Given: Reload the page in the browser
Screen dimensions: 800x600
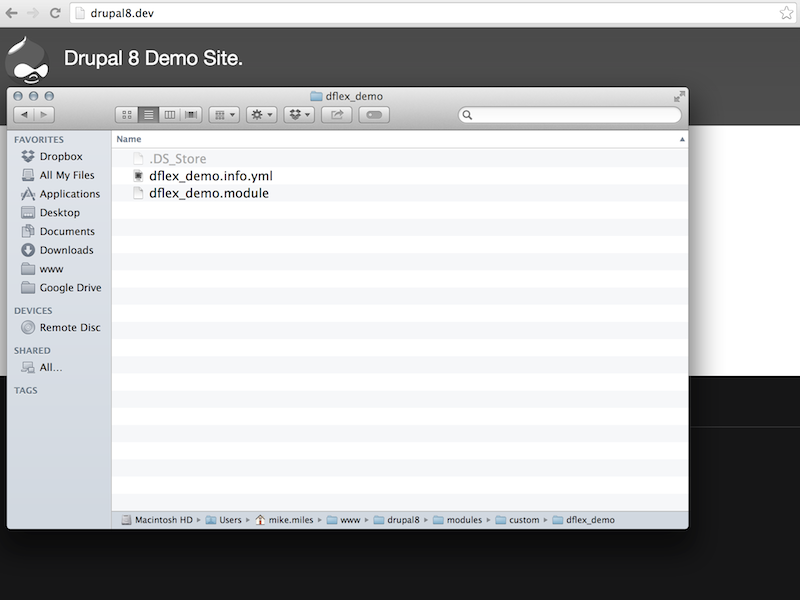Looking at the screenshot, I should click(x=54, y=13).
